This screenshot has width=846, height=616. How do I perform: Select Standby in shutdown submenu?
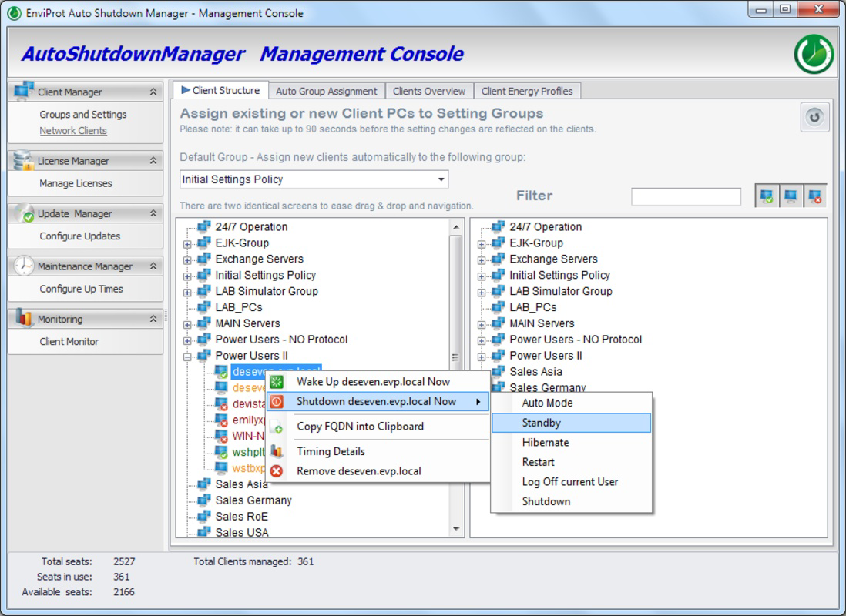(572, 423)
